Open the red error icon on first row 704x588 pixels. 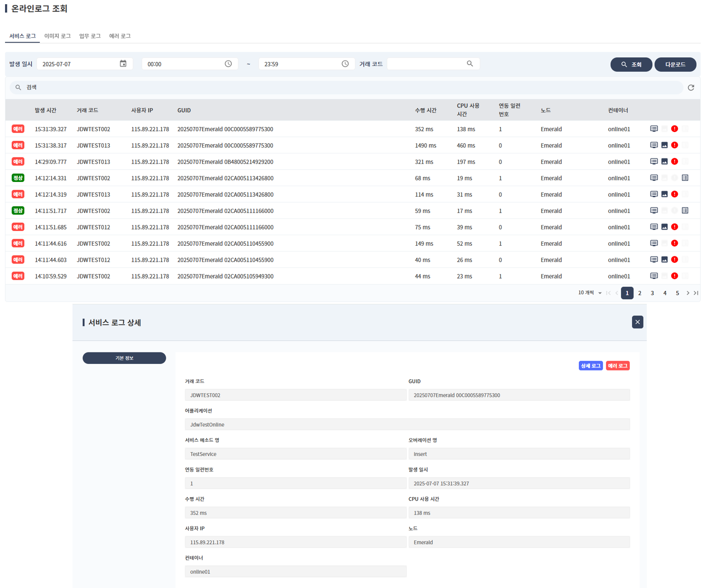pyautogui.click(x=674, y=129)
